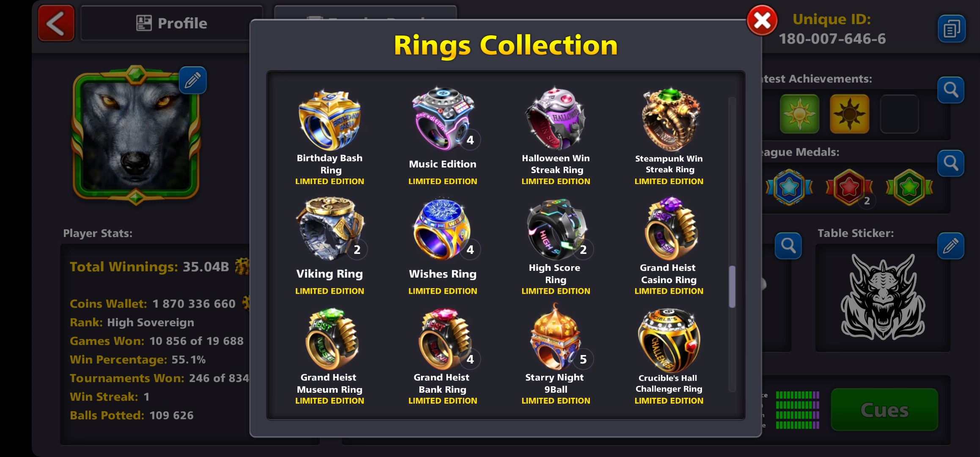Edit the Table Sticker
980x457 pixels.
pyautogui.click(x=950, y=245)
